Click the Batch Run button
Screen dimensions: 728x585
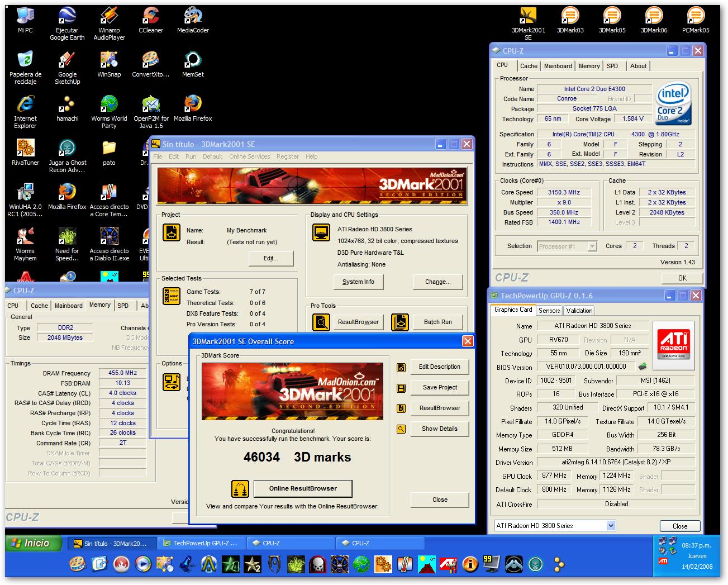click(x=437, y=322)
